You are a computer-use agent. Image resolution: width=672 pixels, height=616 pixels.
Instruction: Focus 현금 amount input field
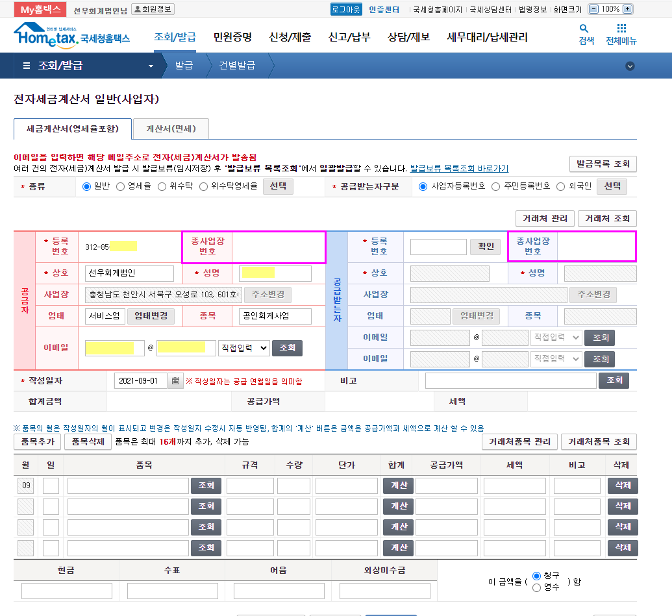pos(67,591)
